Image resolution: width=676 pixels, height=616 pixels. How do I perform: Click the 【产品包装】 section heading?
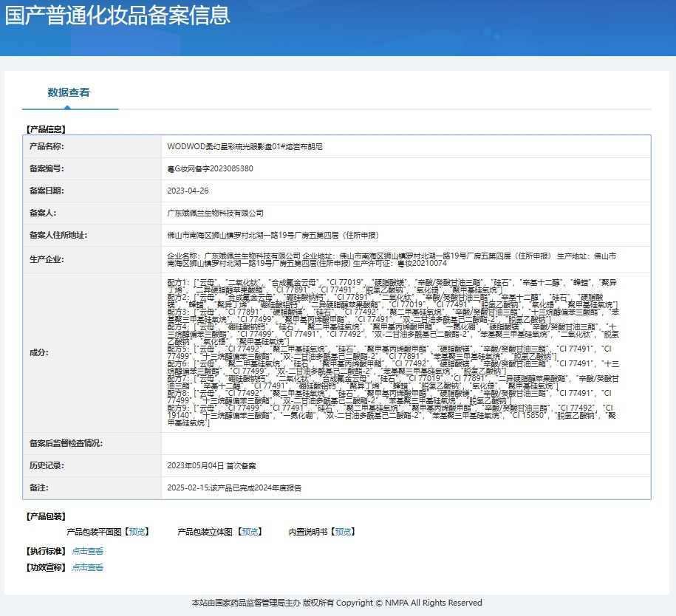46,516
